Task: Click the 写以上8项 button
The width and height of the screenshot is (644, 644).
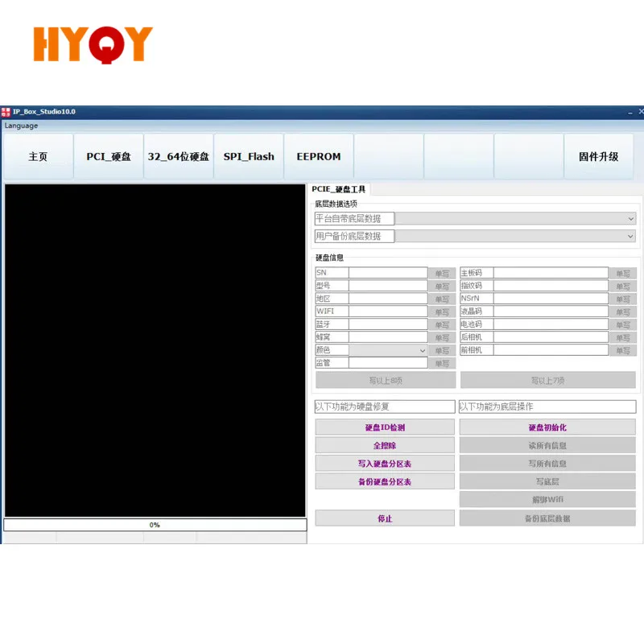Action: (386, 380)
